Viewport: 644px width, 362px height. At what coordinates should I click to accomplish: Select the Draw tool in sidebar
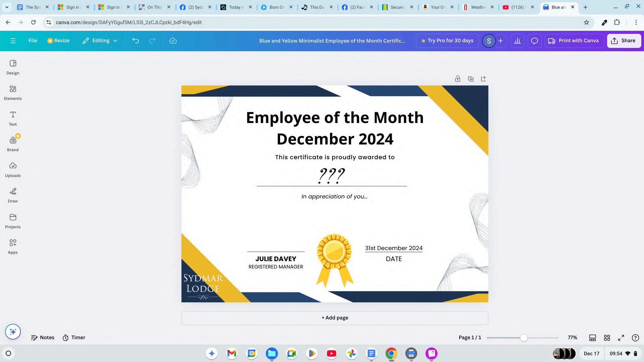click(x=13, y=195)
